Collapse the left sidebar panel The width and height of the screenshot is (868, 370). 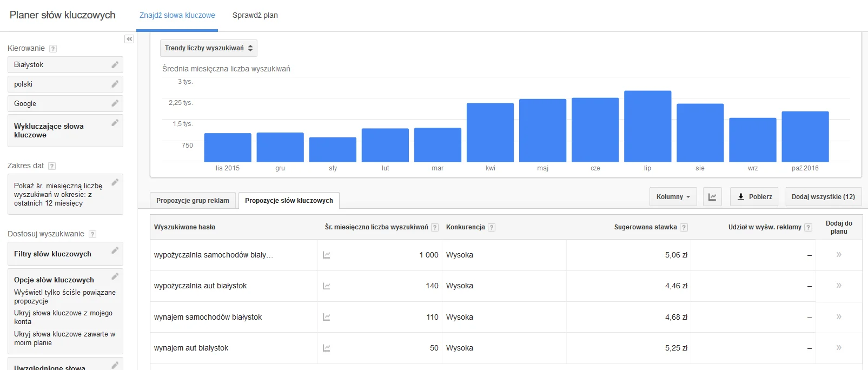pos(129,39)
